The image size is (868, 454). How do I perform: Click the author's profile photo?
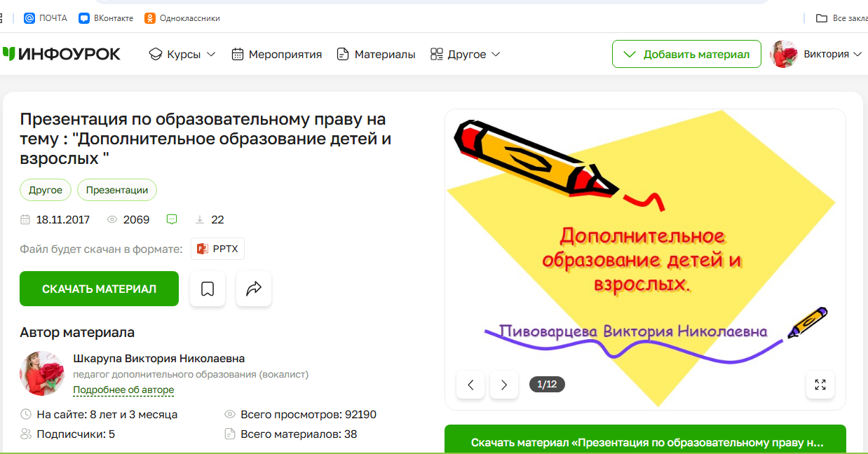point(42,373)
